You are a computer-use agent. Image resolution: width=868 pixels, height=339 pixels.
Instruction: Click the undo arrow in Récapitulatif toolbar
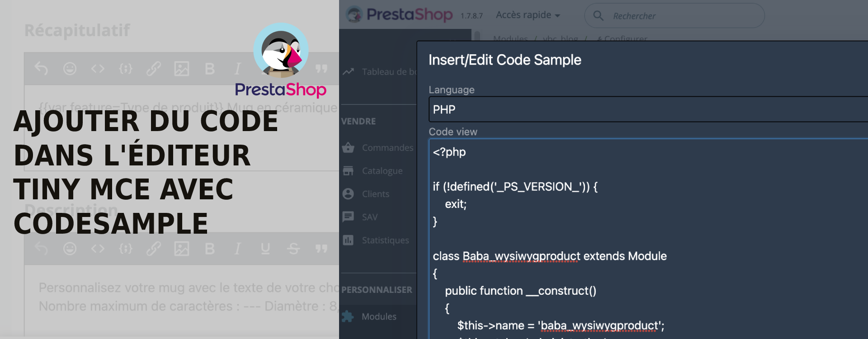tap(41, 69)
